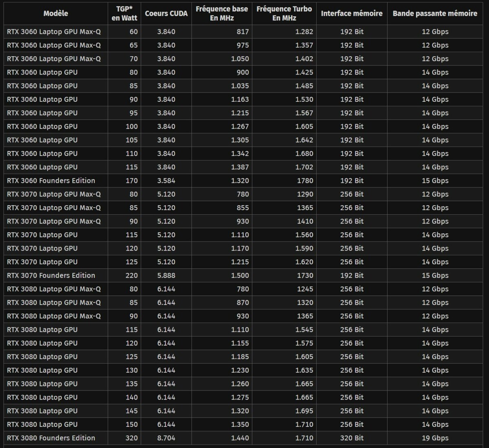Select base frequency value 1.500

point(240,275)
